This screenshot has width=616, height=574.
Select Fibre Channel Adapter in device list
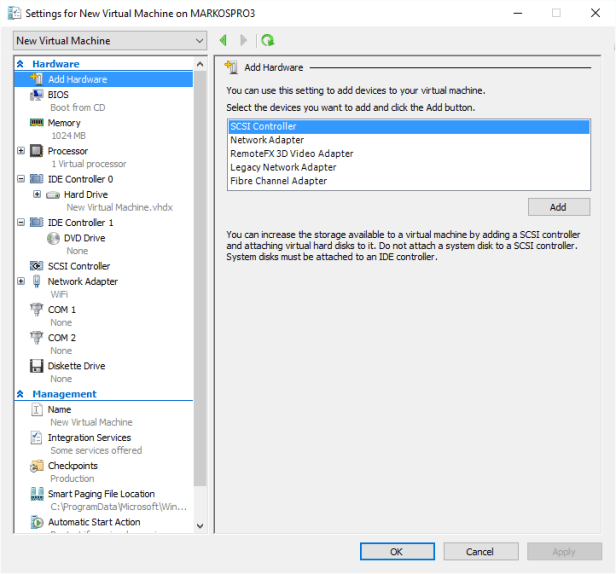tap(278, 181)
